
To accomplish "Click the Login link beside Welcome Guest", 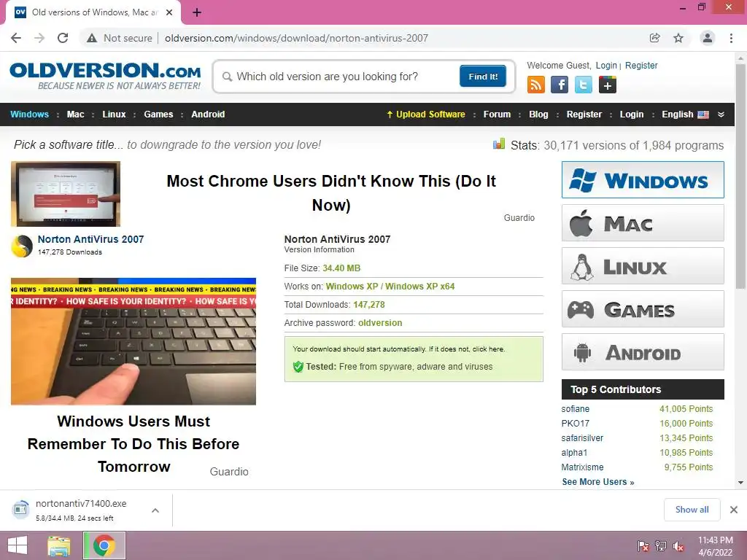I will click(606, 66).
